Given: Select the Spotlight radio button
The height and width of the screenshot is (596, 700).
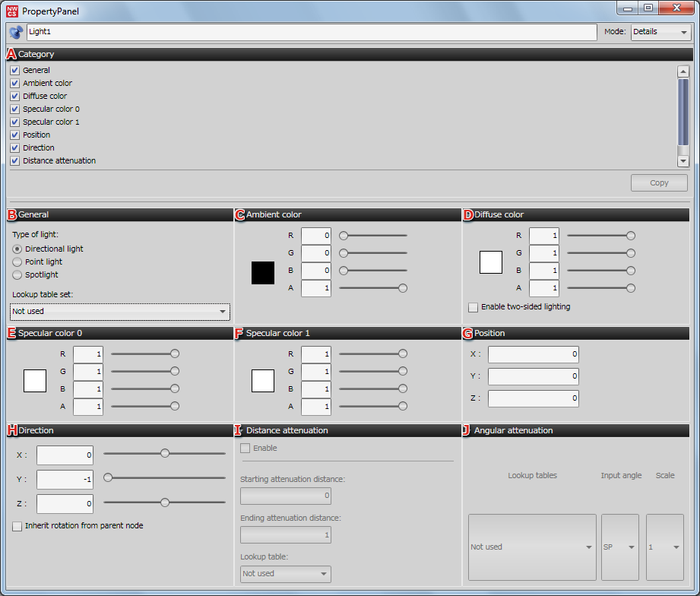Looking at the screenshot, I should [x=17, y=274].
